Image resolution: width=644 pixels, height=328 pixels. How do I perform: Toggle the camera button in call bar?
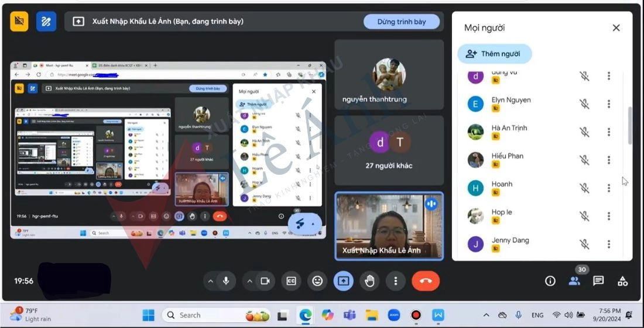(x=265, y=281)
